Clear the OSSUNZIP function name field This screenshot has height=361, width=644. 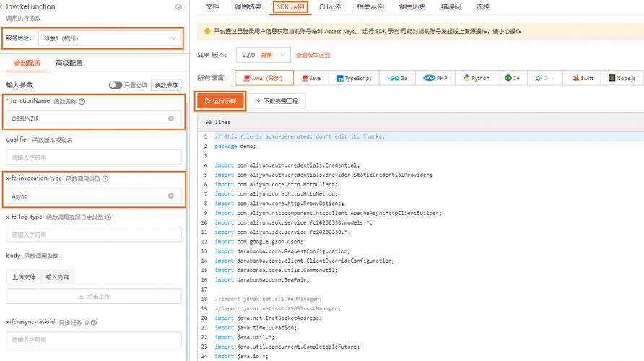pyautogui.click(x=171, y=118)
